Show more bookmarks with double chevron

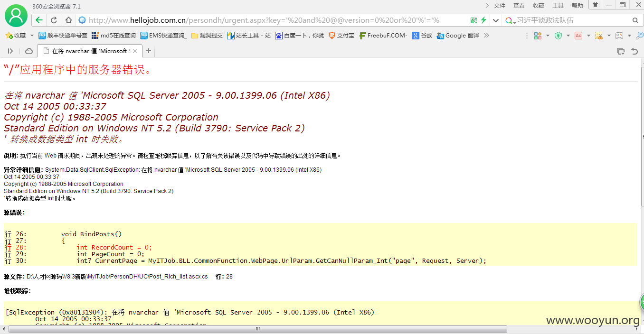pyautogui.click(x=486, y=36)
